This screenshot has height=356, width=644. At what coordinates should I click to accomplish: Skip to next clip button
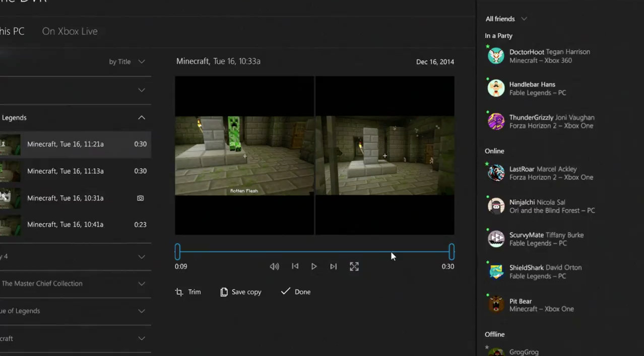333,266
